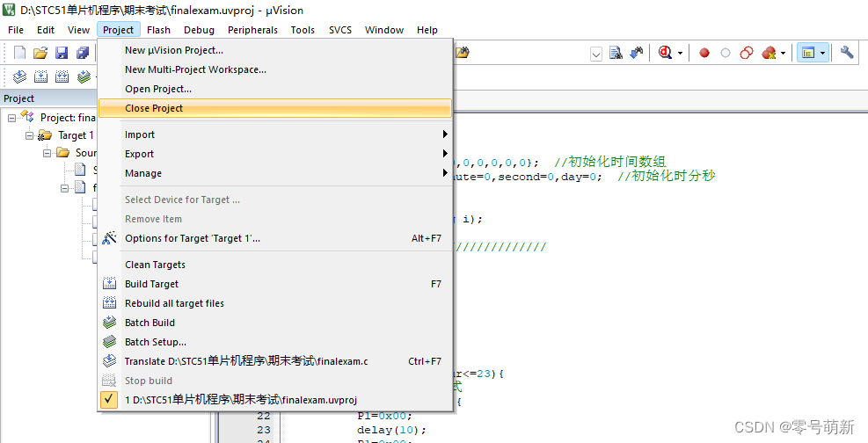Image resolution: width=868 pixels, height=443 pixels.
Task: Select Clean Targets menu entry
Action: pos(275,265)
